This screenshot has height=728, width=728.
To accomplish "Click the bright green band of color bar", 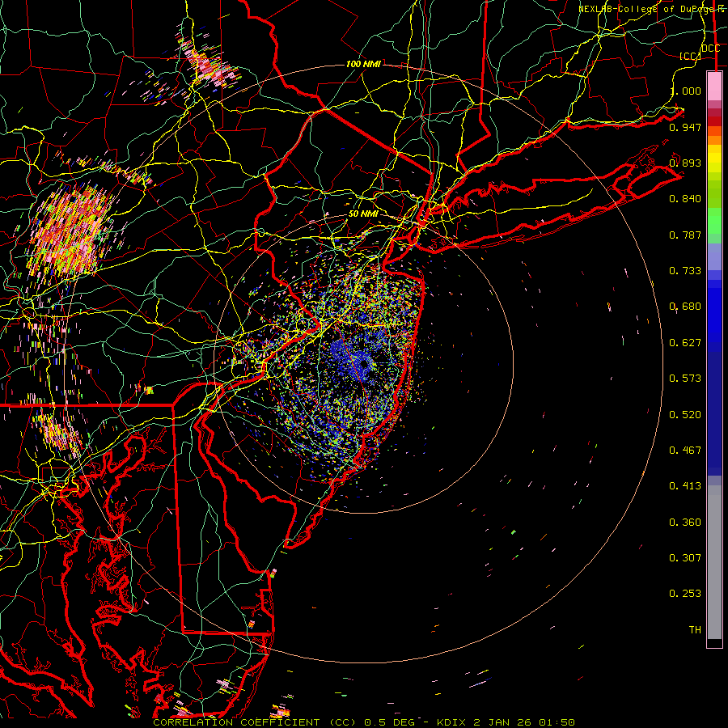I will (714, 221).
